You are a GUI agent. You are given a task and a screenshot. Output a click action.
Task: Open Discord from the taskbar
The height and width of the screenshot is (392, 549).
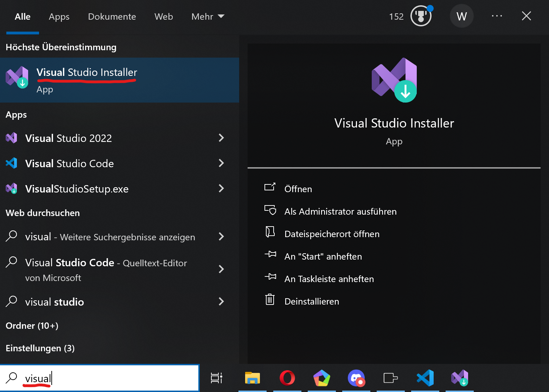(356, 378)
